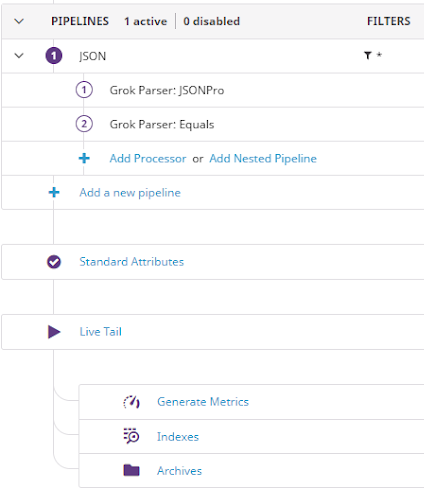The height and width of the screenshot is (489, 424).
Task: Click the filter funnel icon on JSON row
Action: click(x=368, y=55)
